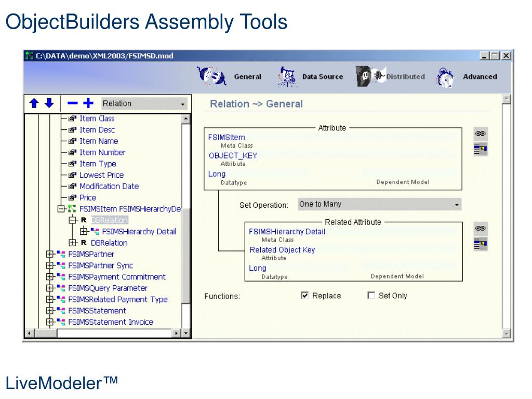
Task: Click the Item Number attribute icon
Action: [x=72, y=152]
